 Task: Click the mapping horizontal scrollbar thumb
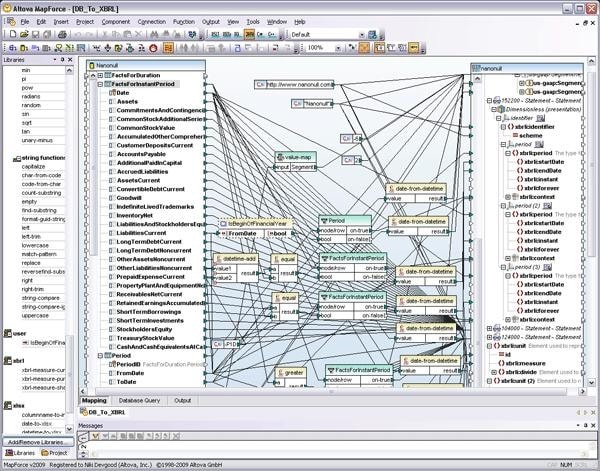pos(331,391)
